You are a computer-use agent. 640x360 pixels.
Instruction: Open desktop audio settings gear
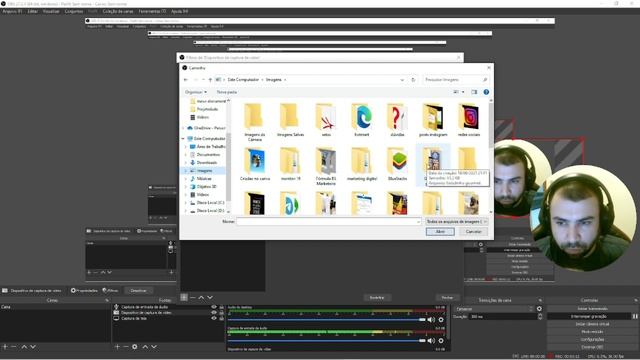(441, 320)
